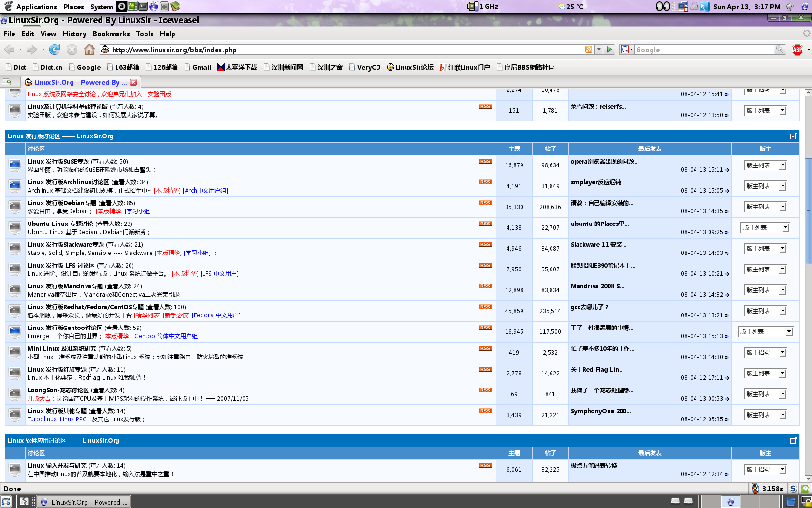Click RSS icon for Debian forum row

(x=485, y=203)
